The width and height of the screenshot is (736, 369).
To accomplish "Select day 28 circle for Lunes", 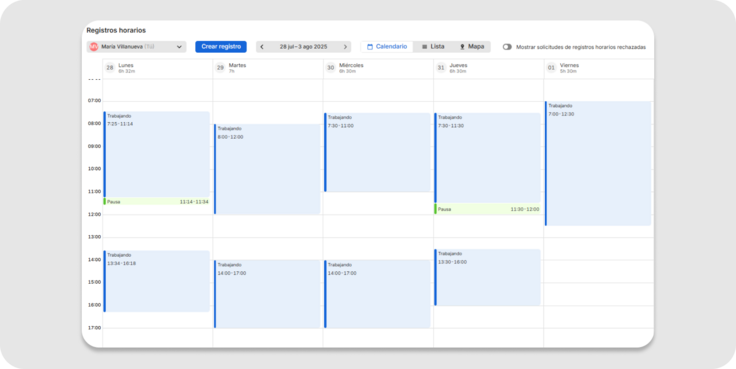I will (110, 68).
